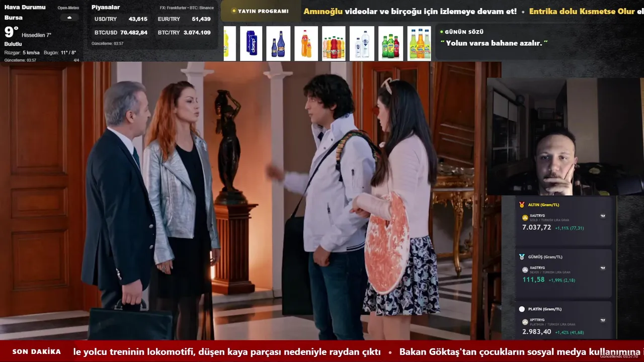The image size is (644, 362).
Task: Click the gold price 7.037,72
Action: pos(537,227)
